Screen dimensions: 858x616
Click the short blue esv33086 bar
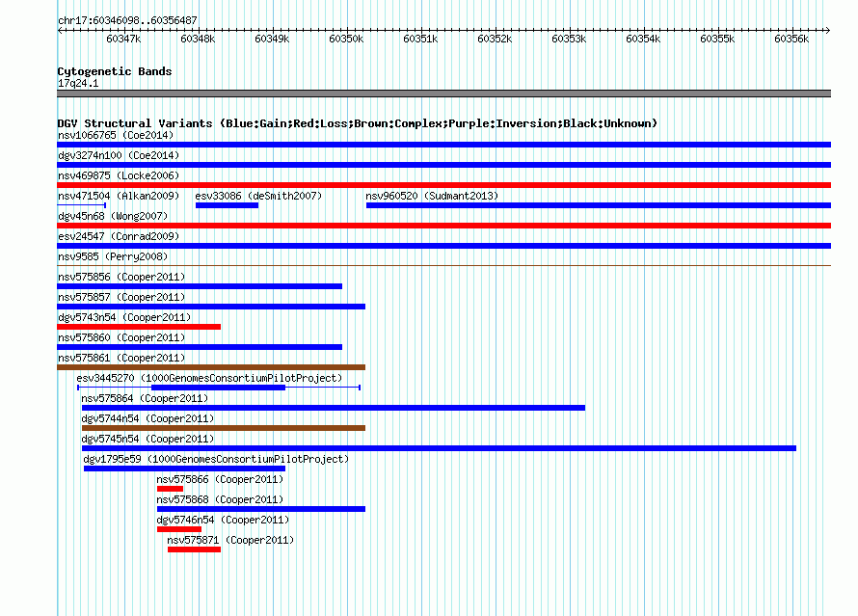point(227,205)
